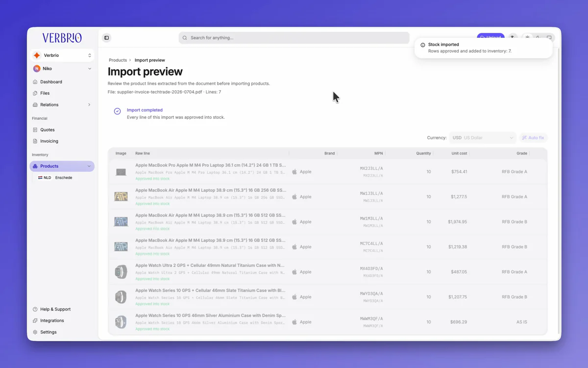Open the Dashboard house icon
Viewport: 588px width, 368px height.
35,82
